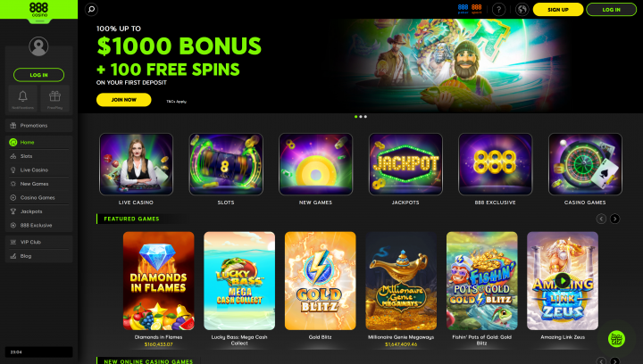Show next Featured Games with right arrow
Image resolution: width=643 pixels, height=364 pixels.
tap(614, 219)
